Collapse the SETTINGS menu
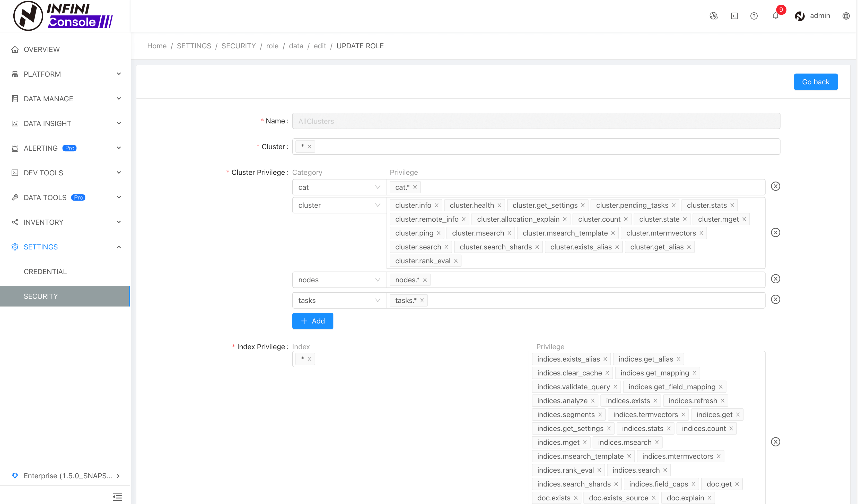Viewport: 858px width, 504px height. point(65,247)
